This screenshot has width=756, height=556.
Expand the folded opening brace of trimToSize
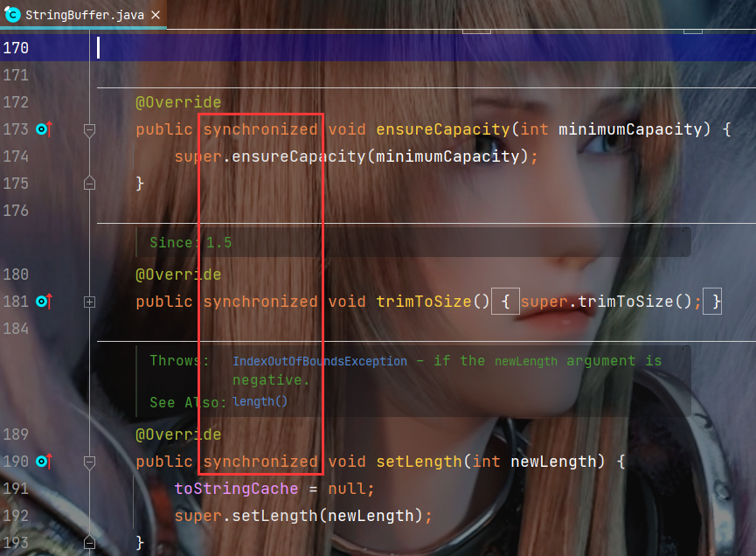(505, 302)
